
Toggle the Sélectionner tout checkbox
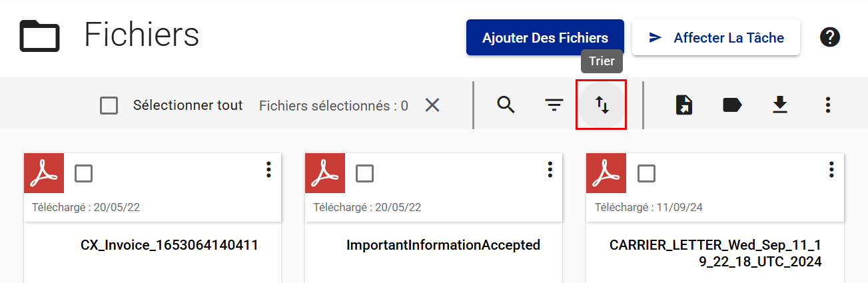(109, 105)
